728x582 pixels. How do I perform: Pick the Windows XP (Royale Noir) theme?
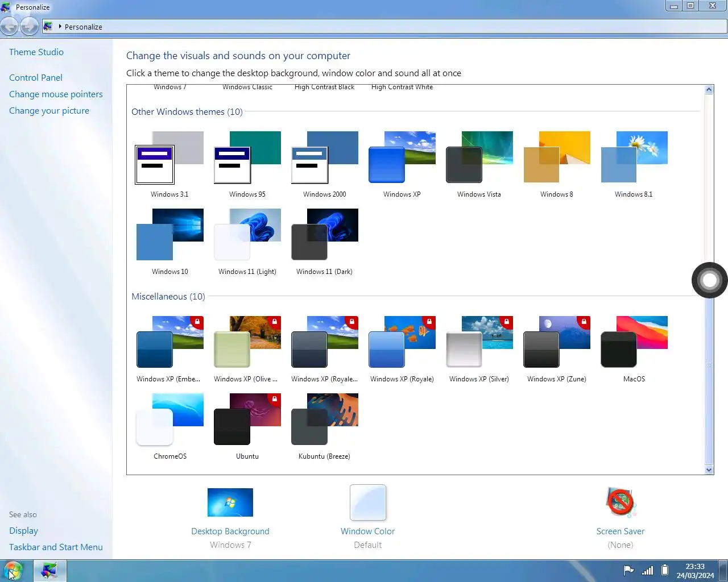tap(325, 349)
